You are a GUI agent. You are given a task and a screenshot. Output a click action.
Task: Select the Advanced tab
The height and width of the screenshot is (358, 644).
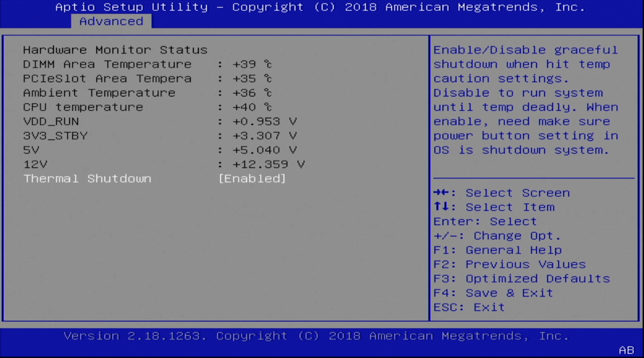(x=111, y=21)
